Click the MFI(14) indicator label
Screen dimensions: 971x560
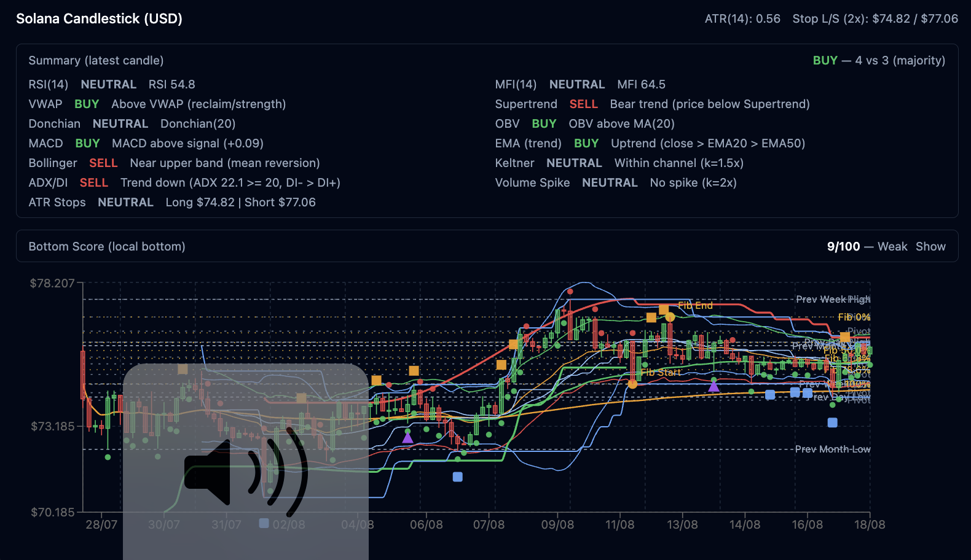[x=516, y=84]
